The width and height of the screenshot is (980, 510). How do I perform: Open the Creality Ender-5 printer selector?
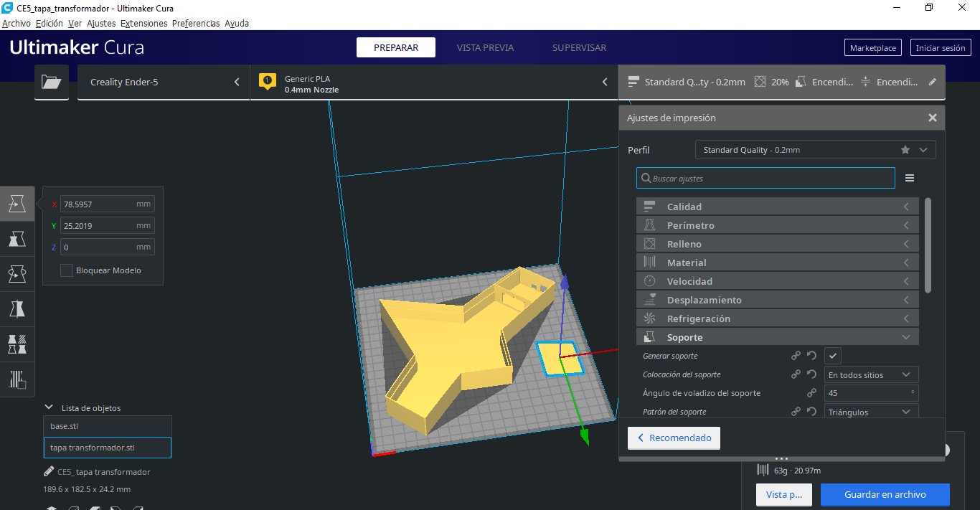[x=164, y=82]
